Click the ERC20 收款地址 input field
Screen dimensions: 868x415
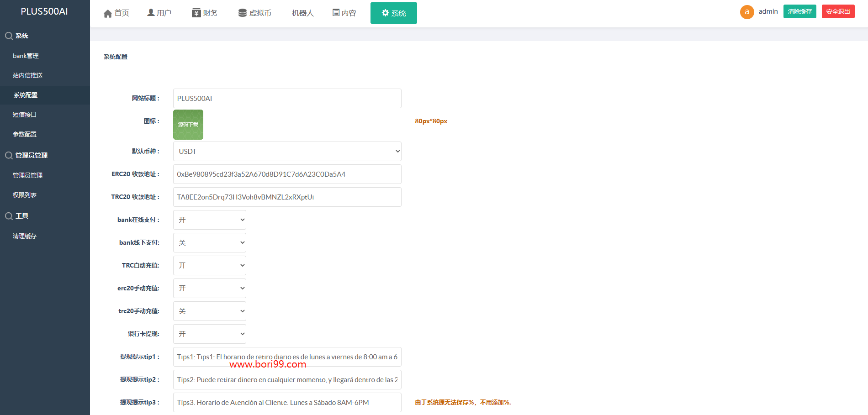tap(287, 174)
